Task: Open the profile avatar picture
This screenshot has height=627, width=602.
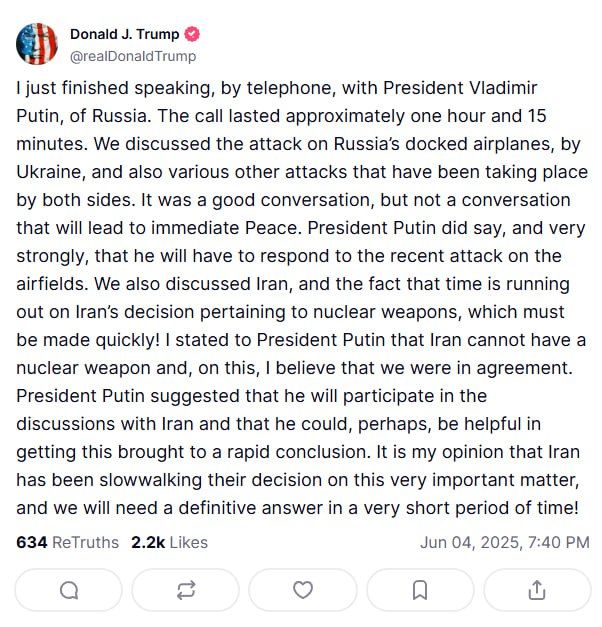Action: click(37, 44)
